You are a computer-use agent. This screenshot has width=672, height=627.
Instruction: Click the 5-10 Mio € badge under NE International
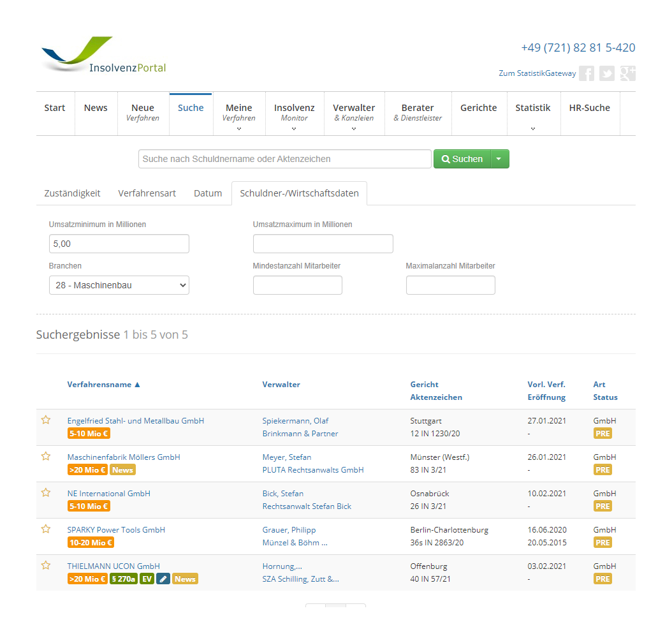click(x=89, y=506)
